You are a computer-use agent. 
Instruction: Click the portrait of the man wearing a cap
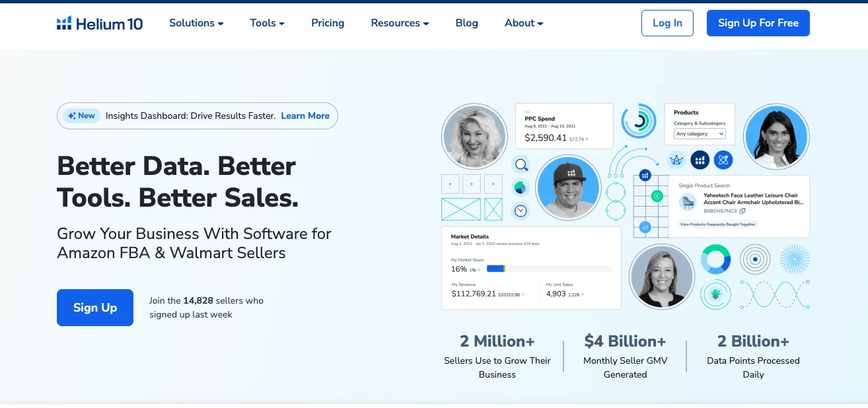(x=568, y=187)
